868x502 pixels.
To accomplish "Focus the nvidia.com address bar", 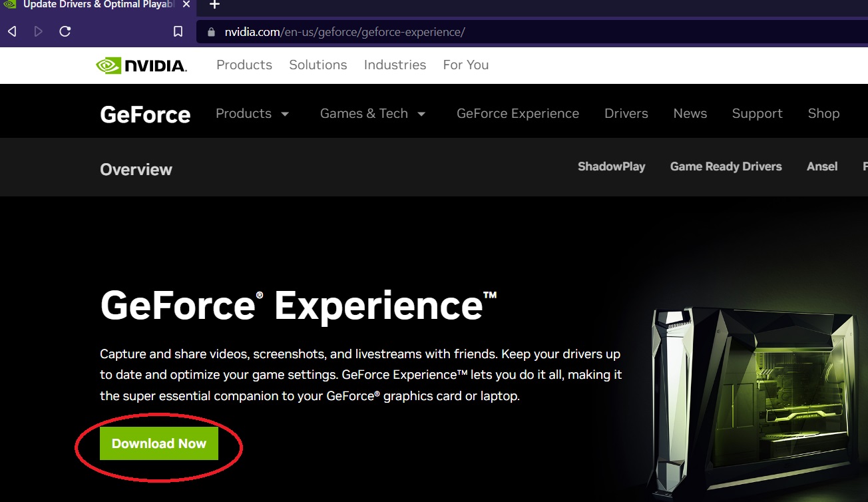I will [533, 32].
